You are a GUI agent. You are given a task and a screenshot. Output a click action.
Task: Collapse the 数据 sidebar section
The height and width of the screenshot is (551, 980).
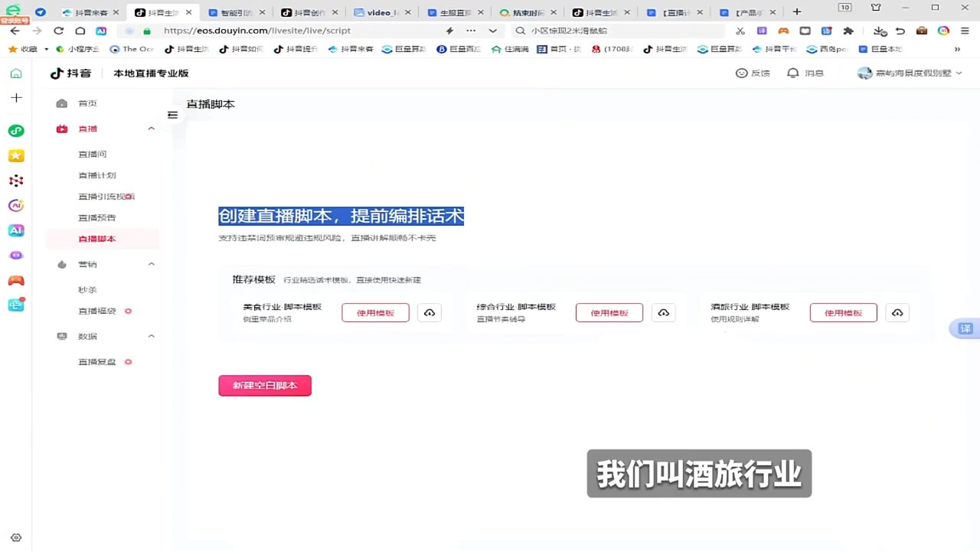coord(151,336)
